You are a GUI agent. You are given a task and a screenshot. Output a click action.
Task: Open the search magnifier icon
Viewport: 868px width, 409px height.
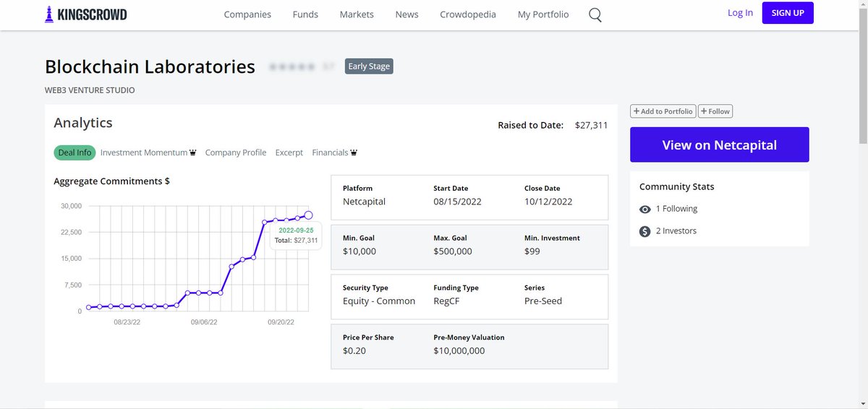point(595,14)
